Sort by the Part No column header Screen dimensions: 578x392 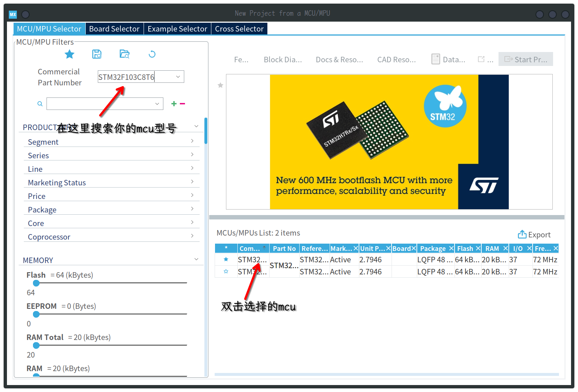coord(284,248)
